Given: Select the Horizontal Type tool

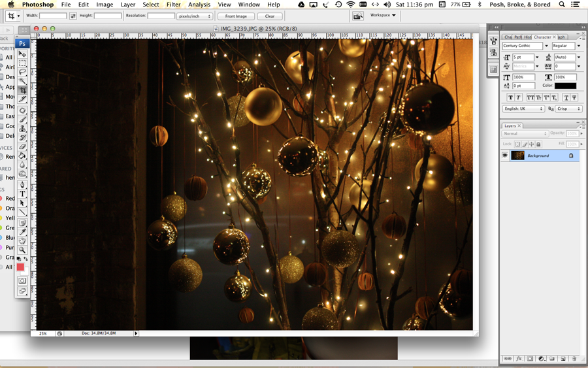Looking at the screenshot, I should pyautogui.click(x=22, y=194).
